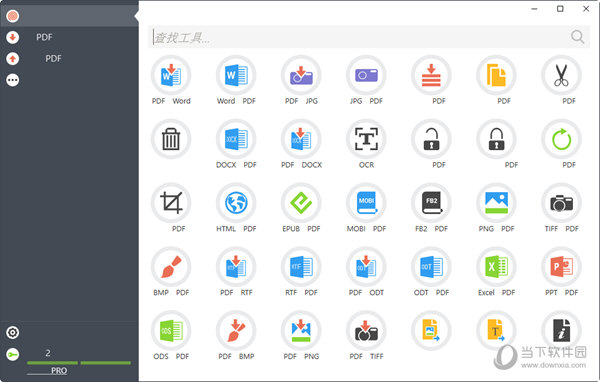Select the open padlock unlock PDF tool
600x382 pixels.
[431, 139]
